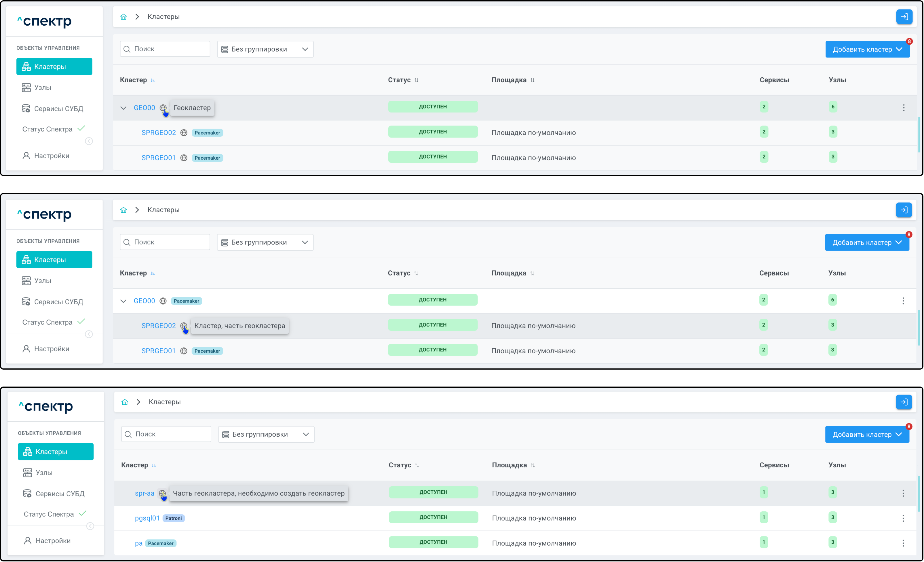Viewport: 924px width, 562px height.
Task: Open the spr-aa cluster link
Action: (x=145, y=493)
